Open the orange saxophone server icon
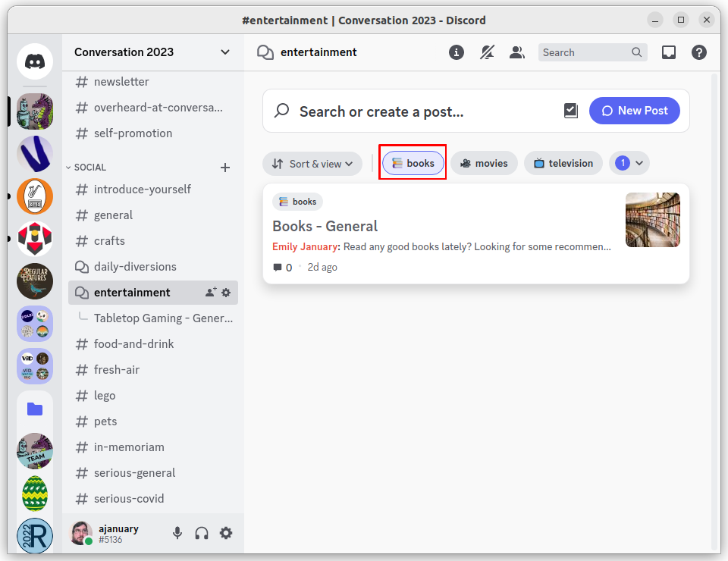 (35, 196)
